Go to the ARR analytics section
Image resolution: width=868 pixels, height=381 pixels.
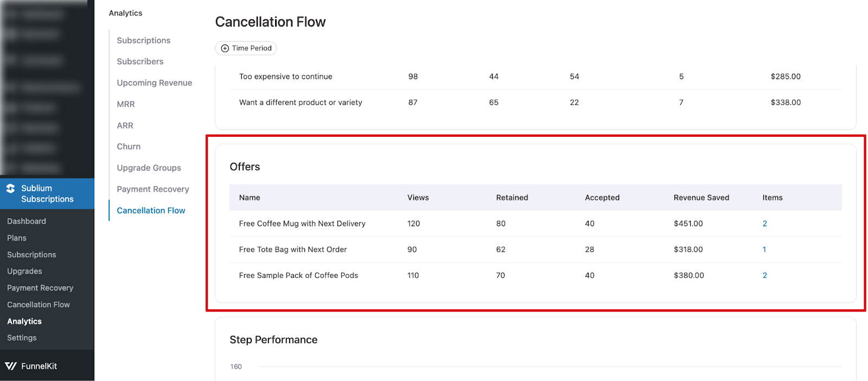coord(125,125)
